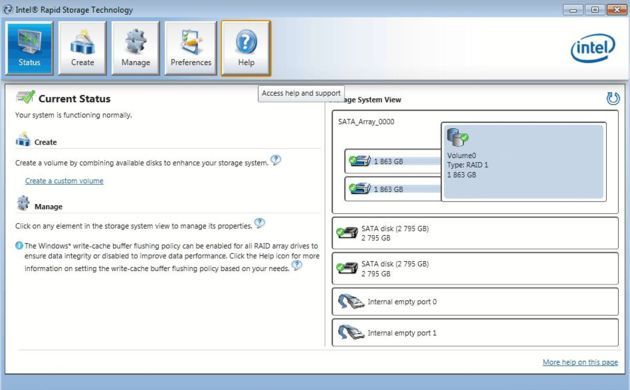Select Internal empty port 0
630x390 pixels.
point(475,302)
